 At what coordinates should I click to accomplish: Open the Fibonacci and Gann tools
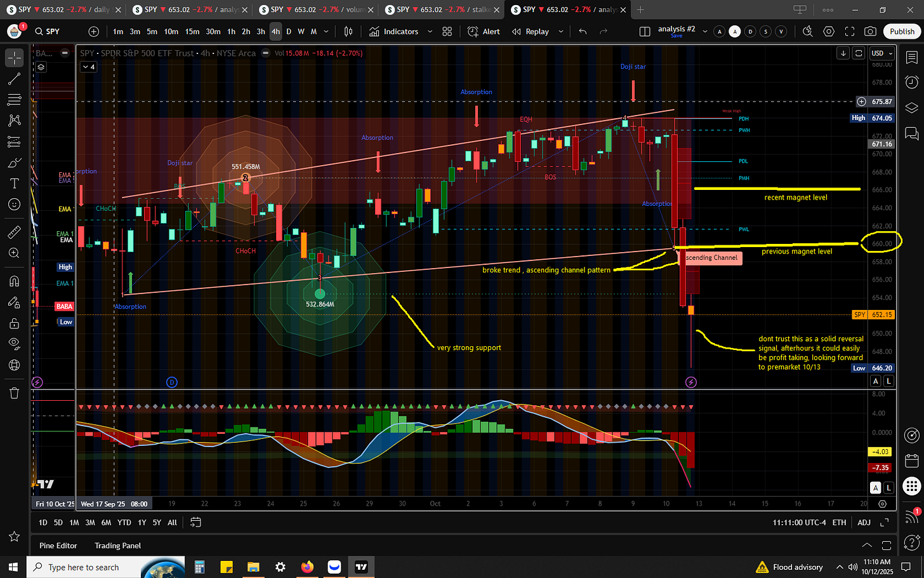click(15, 100)
